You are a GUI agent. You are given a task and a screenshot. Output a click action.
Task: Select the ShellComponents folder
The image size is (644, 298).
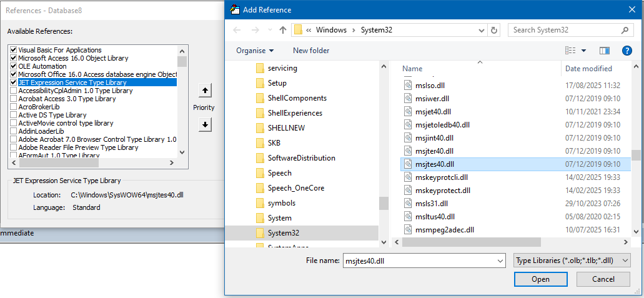tap(297, 98)
